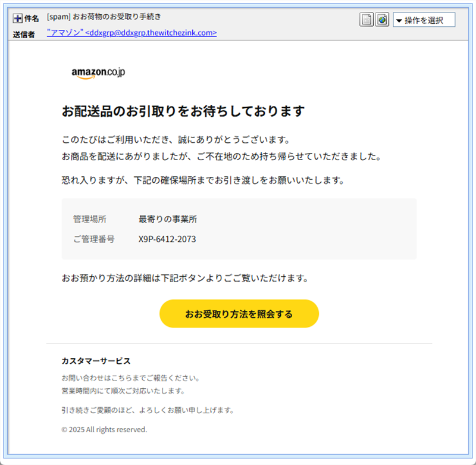Click the subject text おお荷物のお受取り手続き
This screenshot has height=465, width=476.
[x=117, y=17]
